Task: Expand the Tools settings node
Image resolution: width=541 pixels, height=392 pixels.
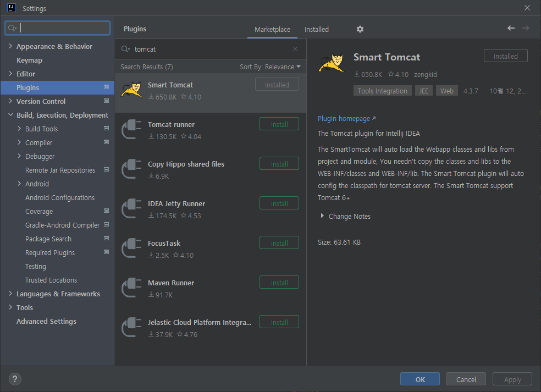Action: coord(10,307)
